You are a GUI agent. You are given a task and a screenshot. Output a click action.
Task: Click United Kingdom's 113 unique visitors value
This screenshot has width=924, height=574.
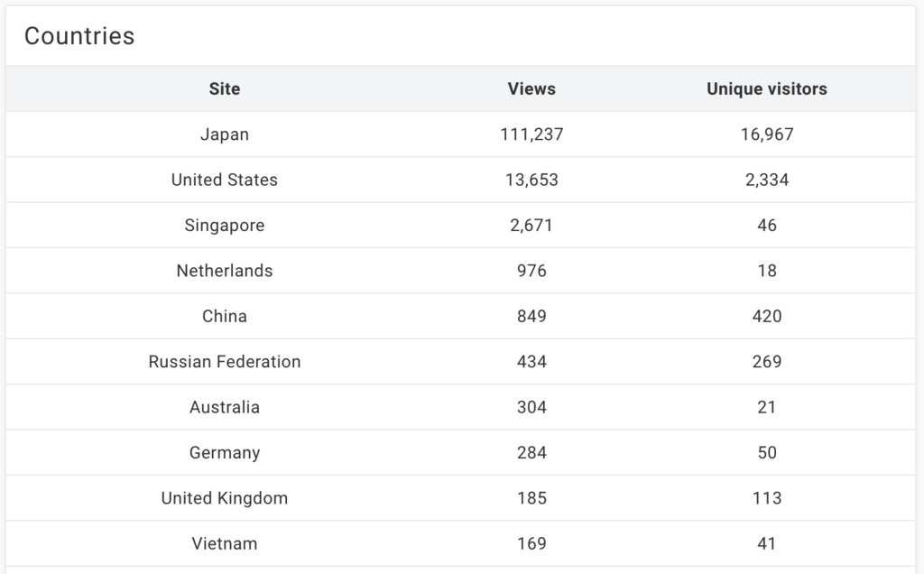point(767,498)
